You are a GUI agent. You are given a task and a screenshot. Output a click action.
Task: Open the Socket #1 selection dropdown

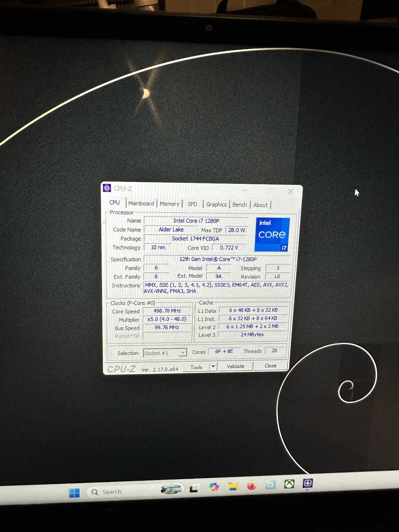pos(165,353)
